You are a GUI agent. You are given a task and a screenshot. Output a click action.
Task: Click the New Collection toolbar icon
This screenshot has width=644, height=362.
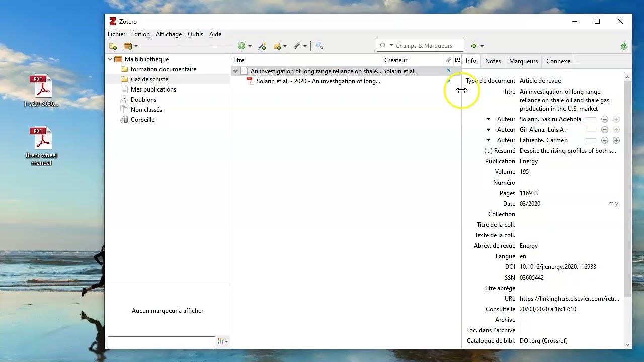[113, 46]
